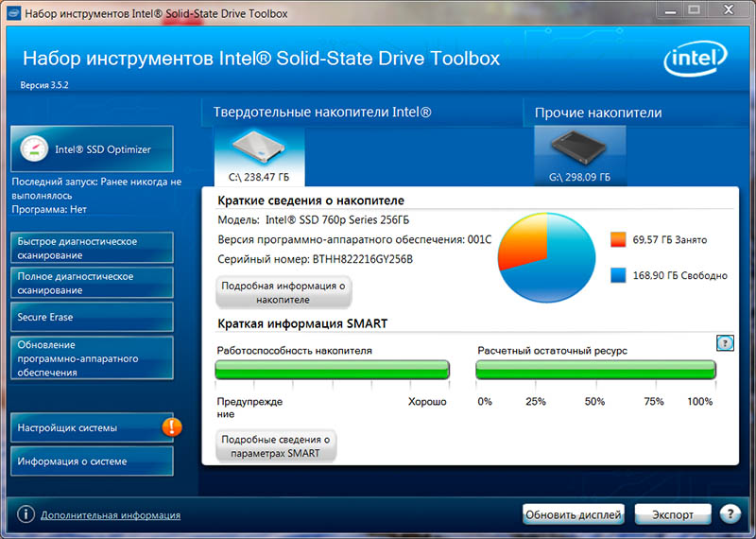
Task: Click the orange warning icon on Настройщик системы
Action: pos(172,426)
